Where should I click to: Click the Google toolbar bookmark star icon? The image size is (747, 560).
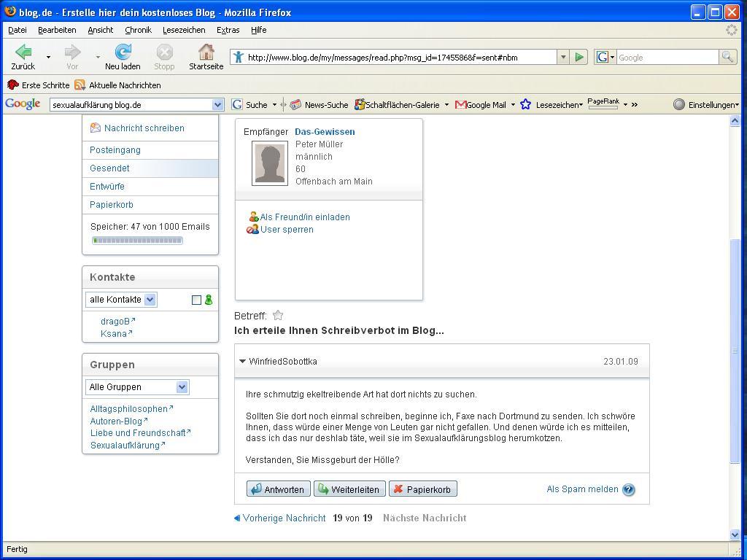525,104
